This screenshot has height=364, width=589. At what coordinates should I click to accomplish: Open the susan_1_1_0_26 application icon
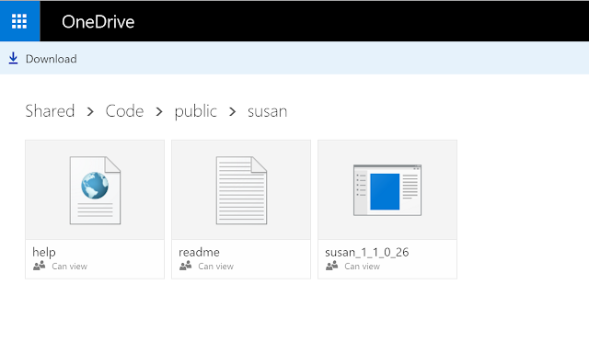coord(387,190)
